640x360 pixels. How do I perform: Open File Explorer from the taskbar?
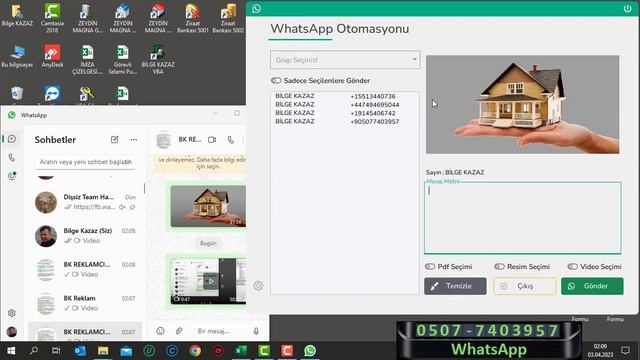[x=103, y=351]
